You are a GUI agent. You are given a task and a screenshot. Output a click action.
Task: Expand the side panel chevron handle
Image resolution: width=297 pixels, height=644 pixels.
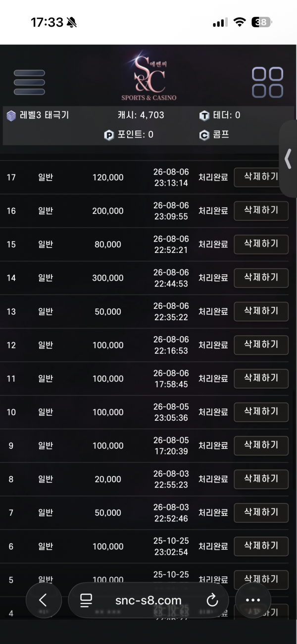pos(289,159)
